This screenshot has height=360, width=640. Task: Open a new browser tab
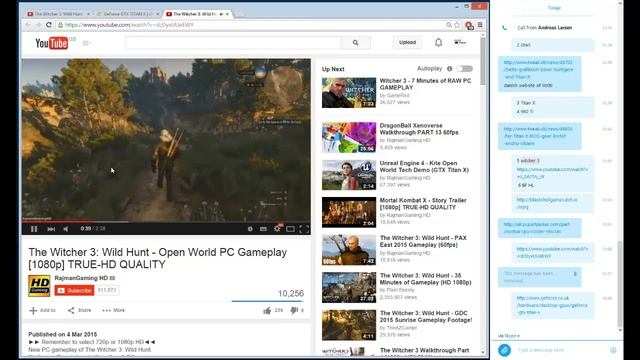(240, 14)
